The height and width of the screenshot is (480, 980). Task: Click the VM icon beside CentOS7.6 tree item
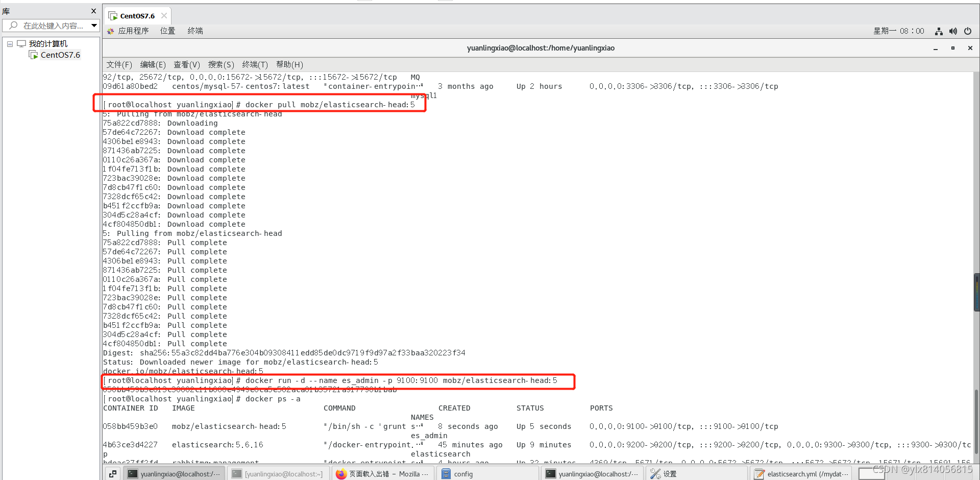coord(33,55)
